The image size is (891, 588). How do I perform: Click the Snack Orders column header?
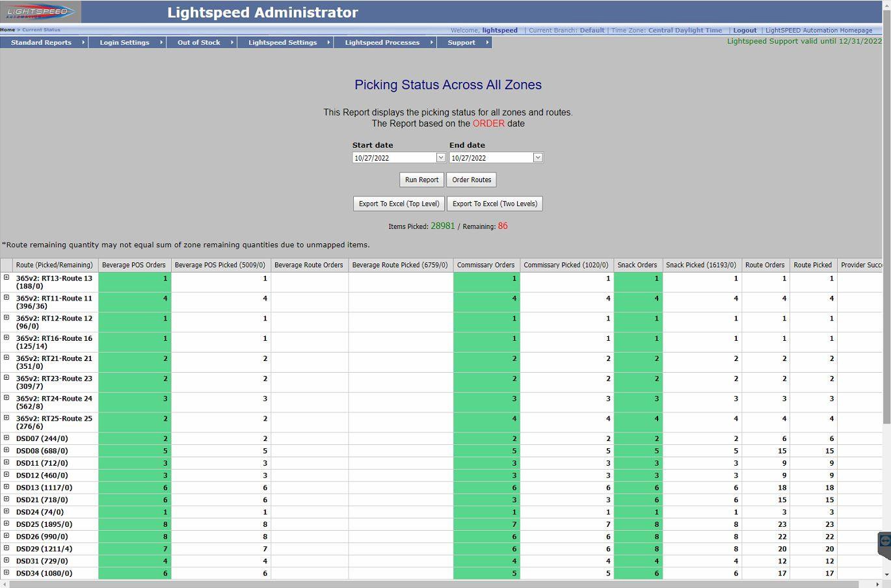[x=637, y=265]
